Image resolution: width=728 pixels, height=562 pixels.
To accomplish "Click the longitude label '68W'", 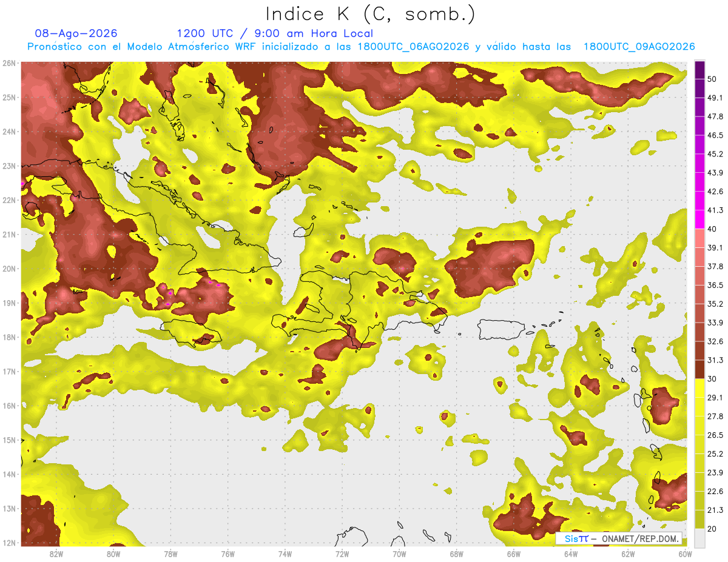I will point(456,554).
